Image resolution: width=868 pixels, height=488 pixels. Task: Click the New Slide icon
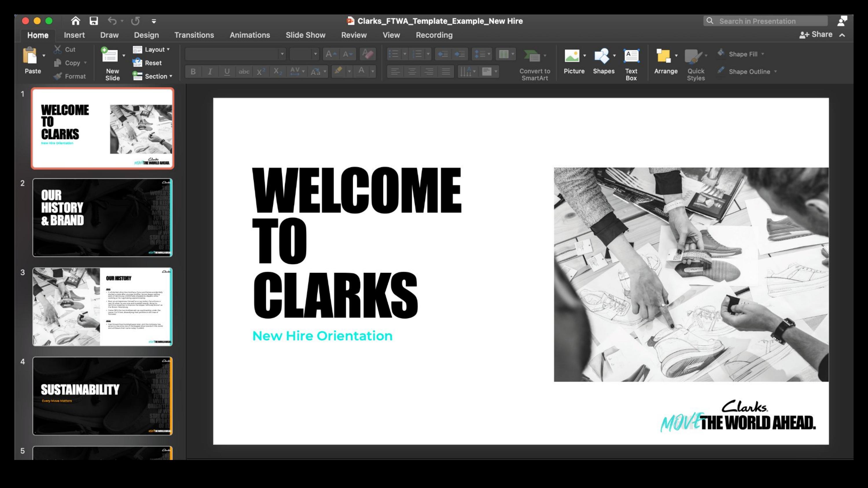(109, 56)
